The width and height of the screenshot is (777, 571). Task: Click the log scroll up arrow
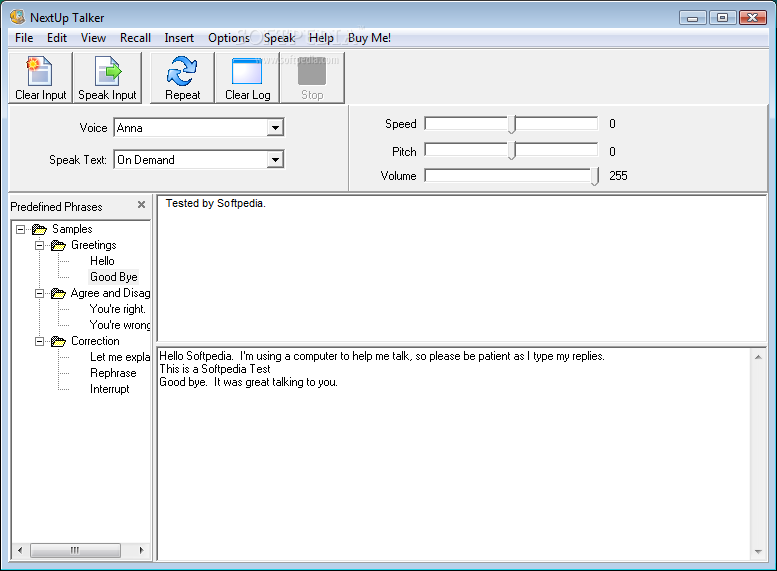click(758, 357)
